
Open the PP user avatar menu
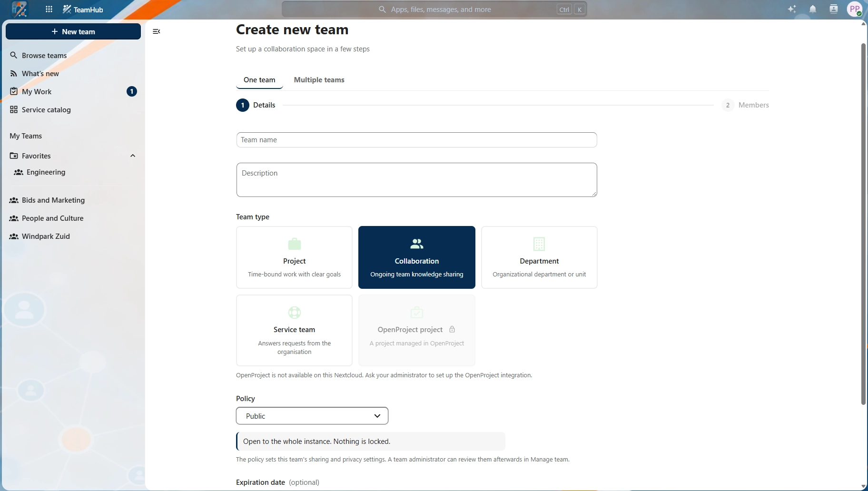855,9
